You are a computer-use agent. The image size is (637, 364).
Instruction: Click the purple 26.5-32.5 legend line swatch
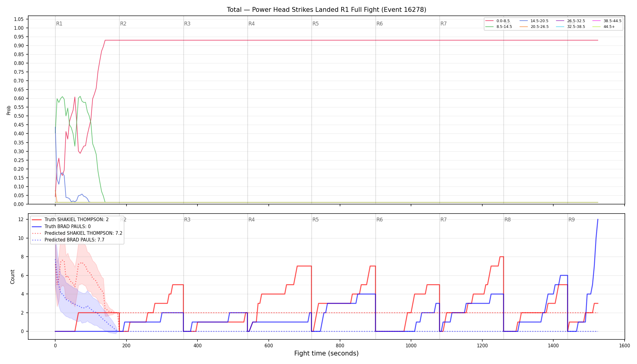pyautogui.click(x=560, y=21)
